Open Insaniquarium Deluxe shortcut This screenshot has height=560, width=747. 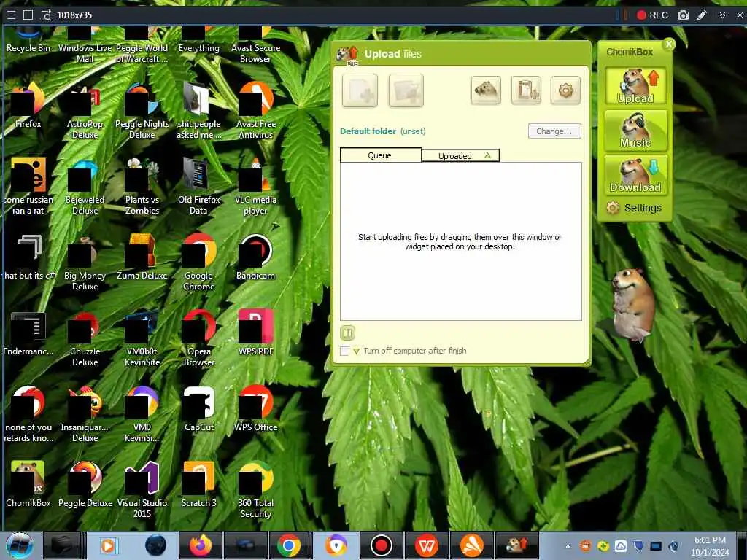tap(85, 413)
